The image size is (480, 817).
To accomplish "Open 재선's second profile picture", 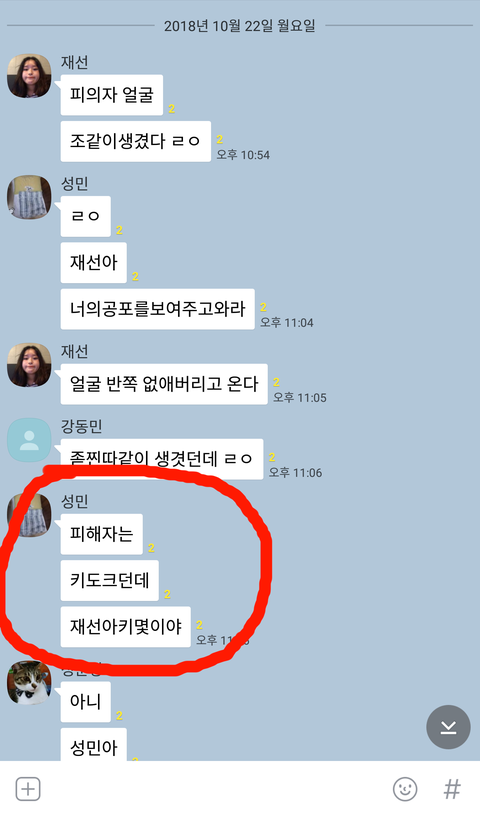I will coord(29,365).
